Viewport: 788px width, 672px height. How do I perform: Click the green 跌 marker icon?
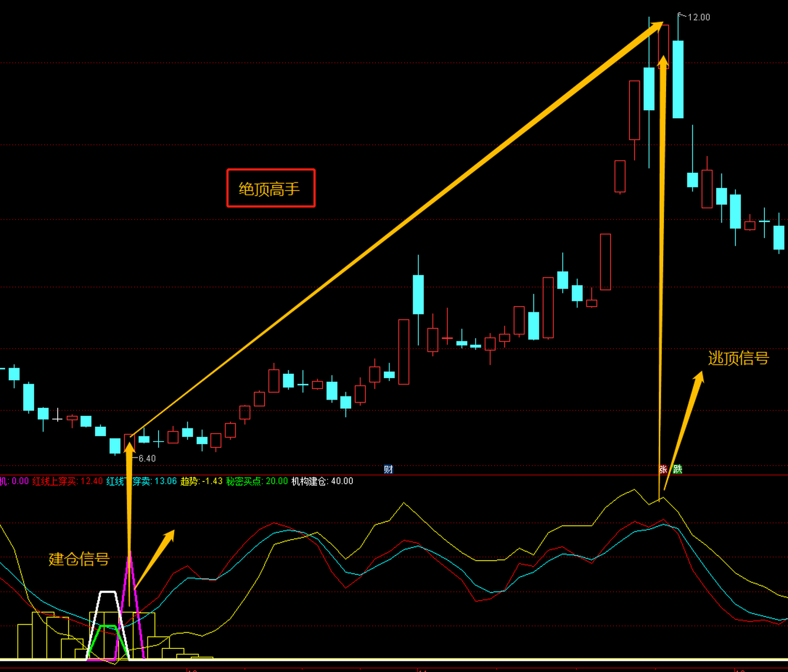pyautogui.click(x=678, y=469)
